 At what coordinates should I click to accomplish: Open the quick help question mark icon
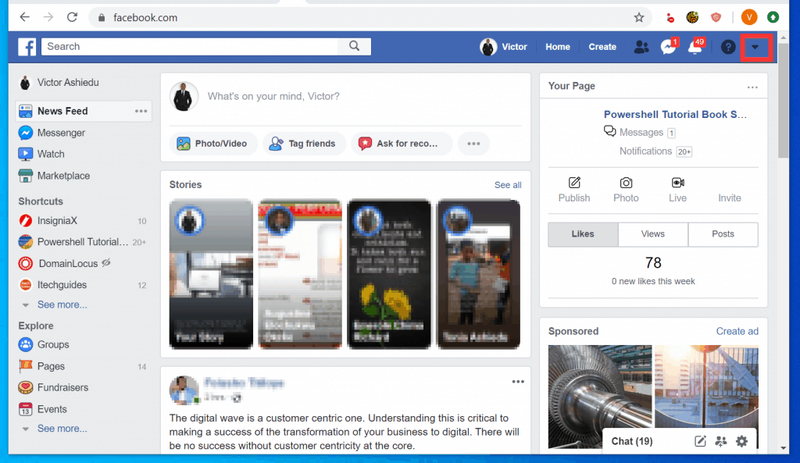[728, 47]
